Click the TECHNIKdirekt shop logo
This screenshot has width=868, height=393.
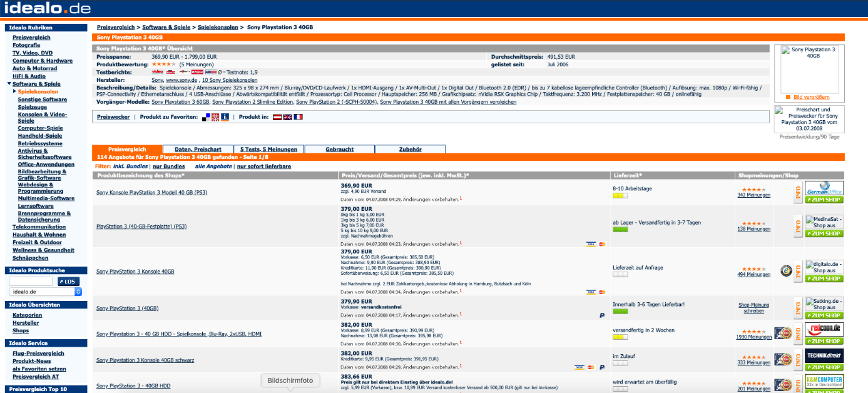click(x=824, y=355)
